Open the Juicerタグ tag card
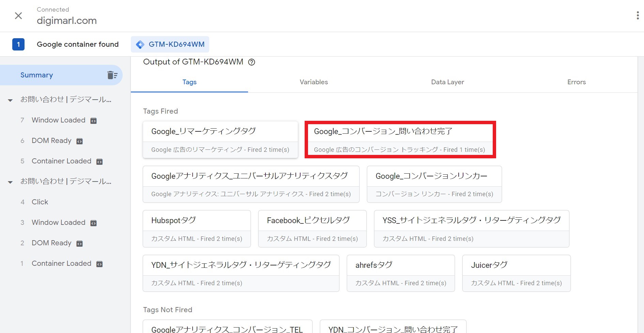 pyautogui.click(x=516, y=273)
